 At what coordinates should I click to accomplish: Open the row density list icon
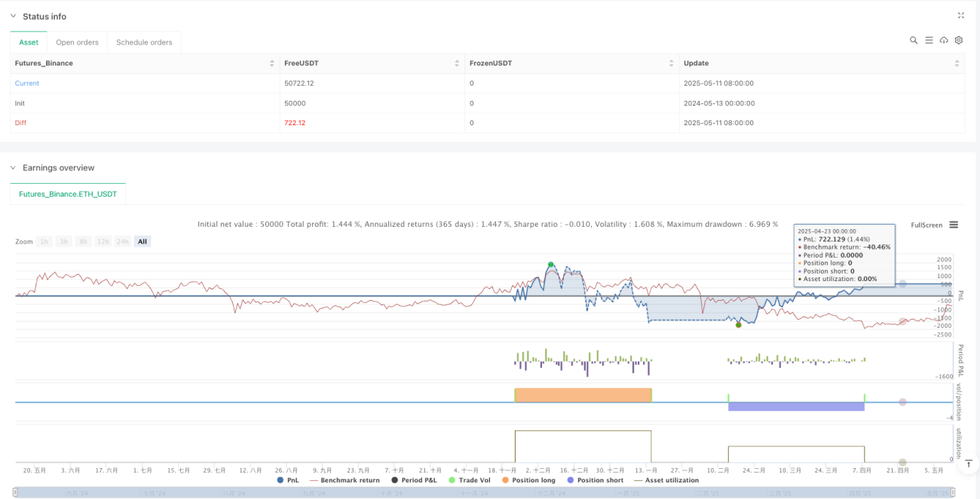tap(929, 40)
